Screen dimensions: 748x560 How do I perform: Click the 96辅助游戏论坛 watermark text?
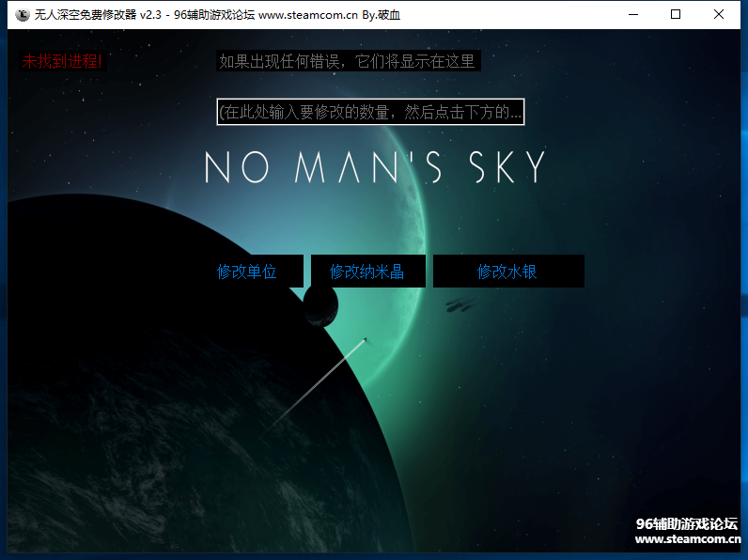point(686,524)
